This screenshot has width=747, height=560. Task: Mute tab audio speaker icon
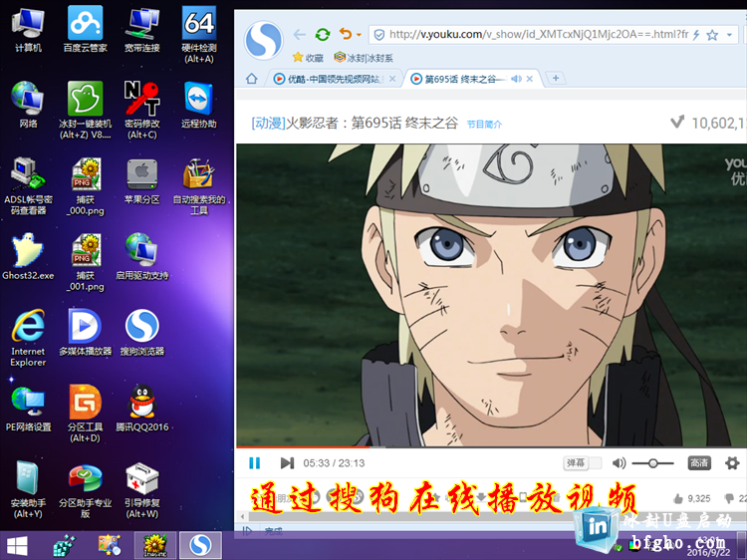point(516,79)
